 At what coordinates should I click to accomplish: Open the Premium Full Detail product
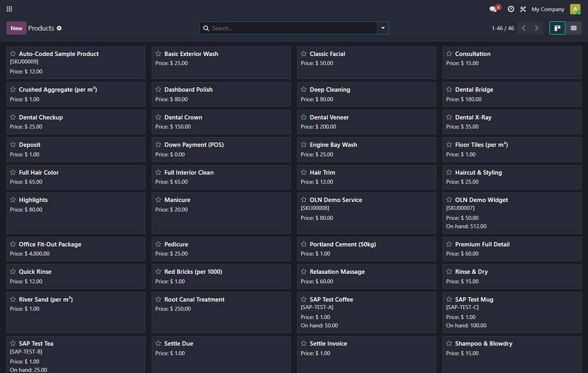click(x=512, y=248)
